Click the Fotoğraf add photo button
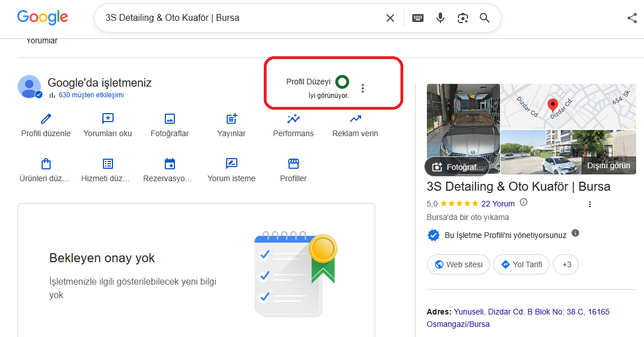The image size is (644, 337). [x=457, y=167]
